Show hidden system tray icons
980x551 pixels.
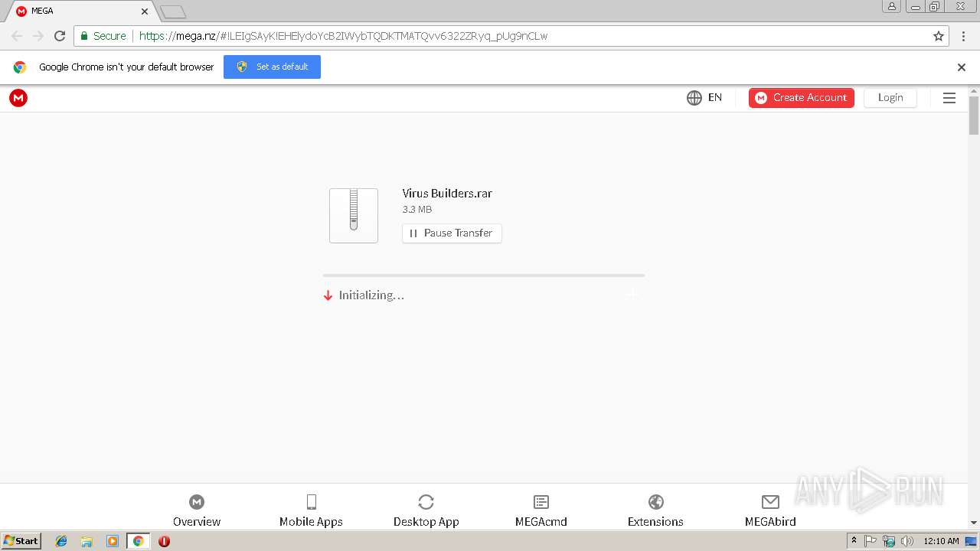point(854,541)
